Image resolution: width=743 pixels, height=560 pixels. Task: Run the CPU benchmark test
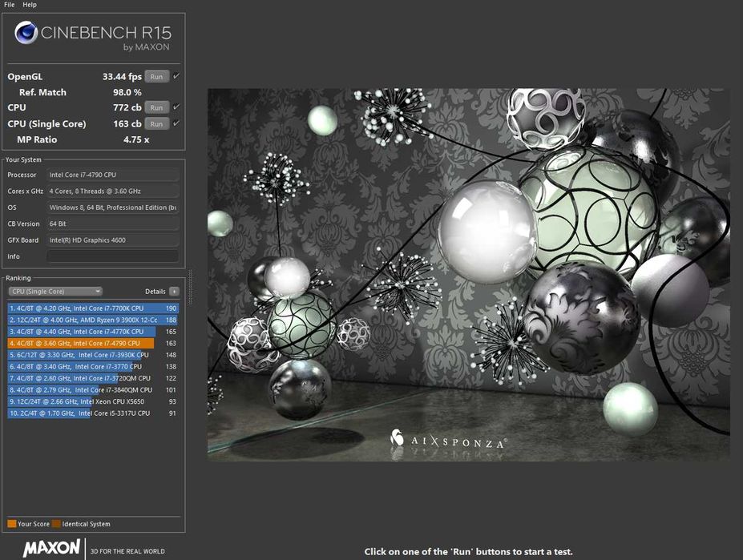[x=157, y=107]
